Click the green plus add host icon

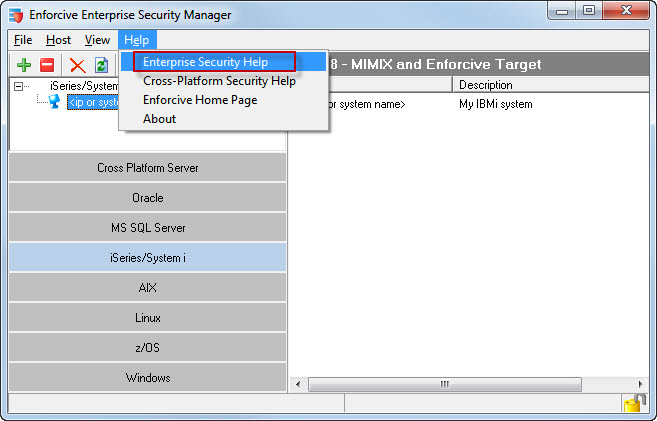point(24,65)
